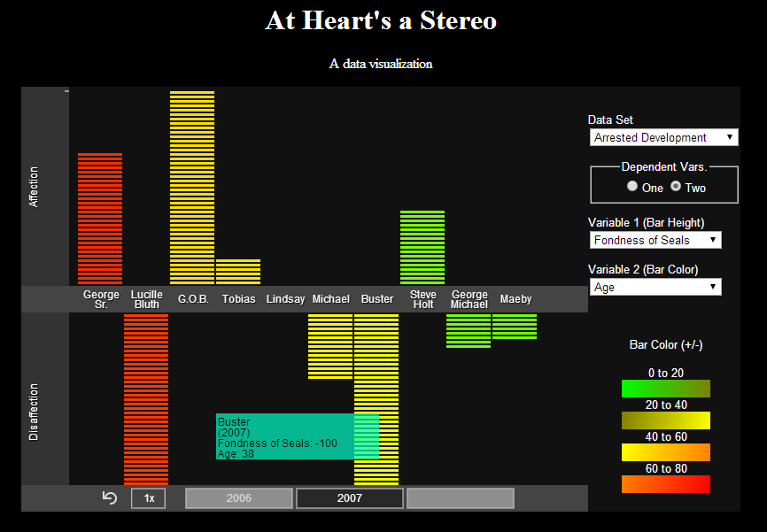Click the Lucille Bluth axis label
Image resolution: width=767 pixels, height=532 pixels.
[147, 299]
